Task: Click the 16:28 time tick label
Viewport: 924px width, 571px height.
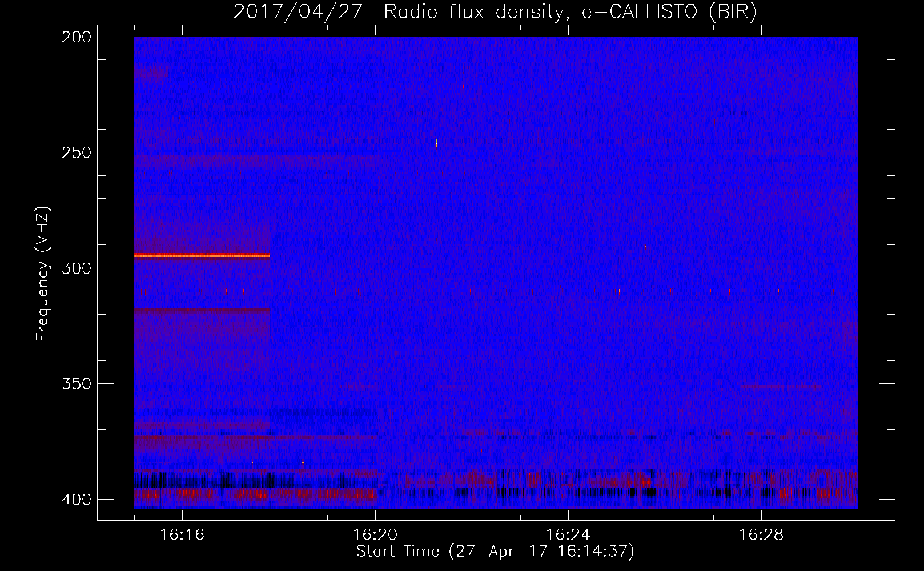Action: pyautogui.click(x=761, y=534)
